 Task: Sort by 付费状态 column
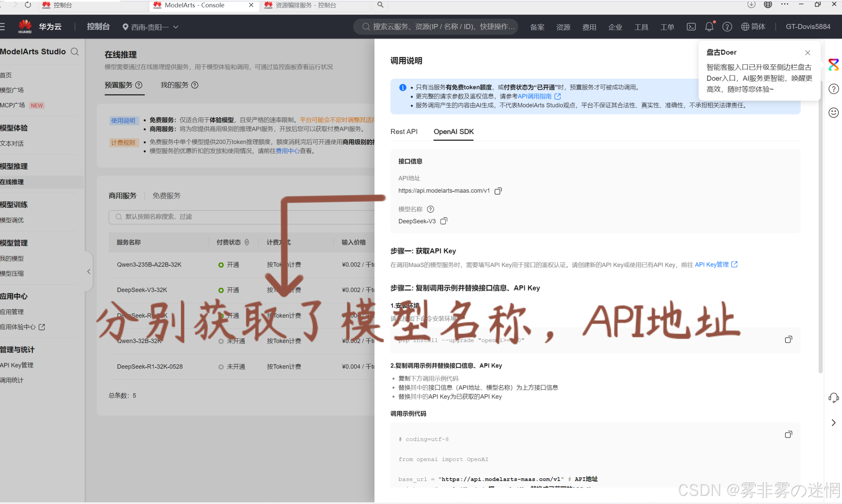point(247,242)
